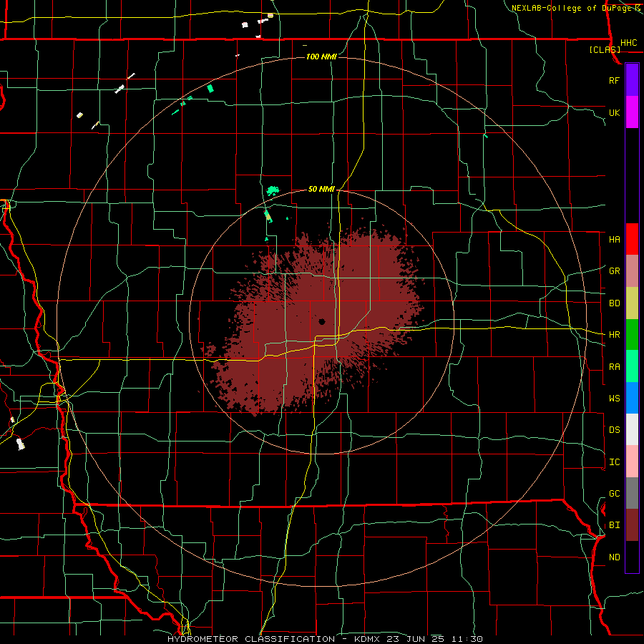The height and width of the screenshot is (644, 644).
Task: Click the 'RA' legend label
Action: [614, 367]
